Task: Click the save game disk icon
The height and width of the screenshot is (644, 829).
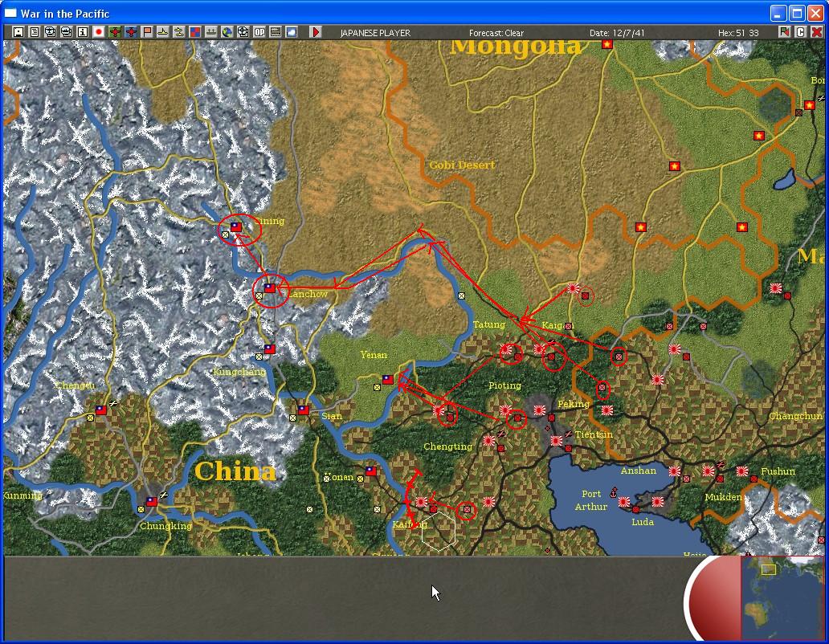Action: (18, 32)
